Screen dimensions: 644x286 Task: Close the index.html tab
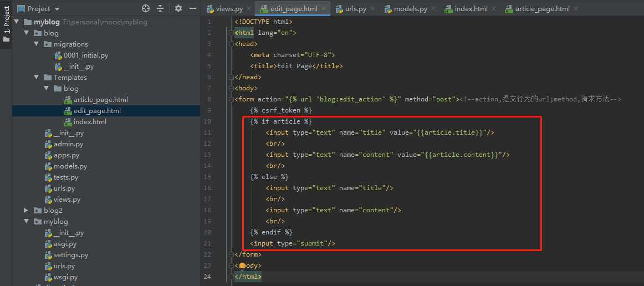(x=494, y=9)
